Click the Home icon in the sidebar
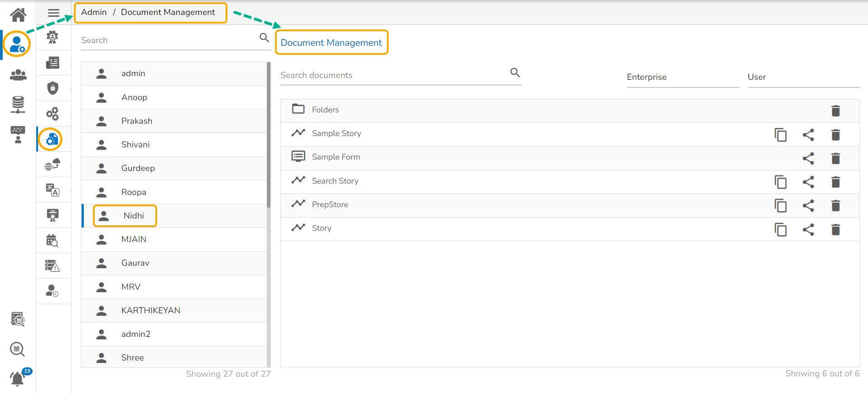868x394 pixels. (x=18, y=15)
